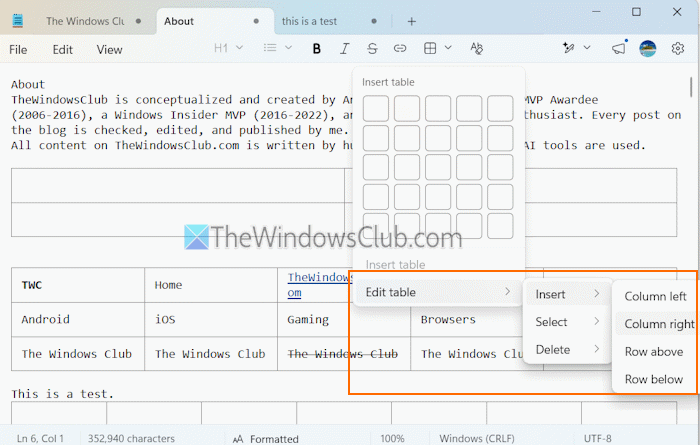Click the struck-through Windows Club cell
The width and height of the screenshot is (700, 445).
coord(344,354)
